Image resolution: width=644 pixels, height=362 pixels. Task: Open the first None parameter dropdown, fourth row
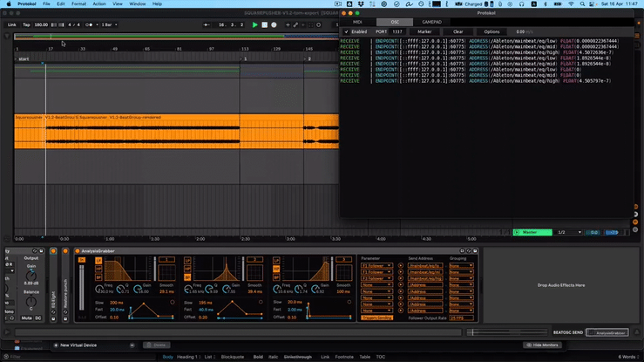pyautogui.click(x=376, y=284)
